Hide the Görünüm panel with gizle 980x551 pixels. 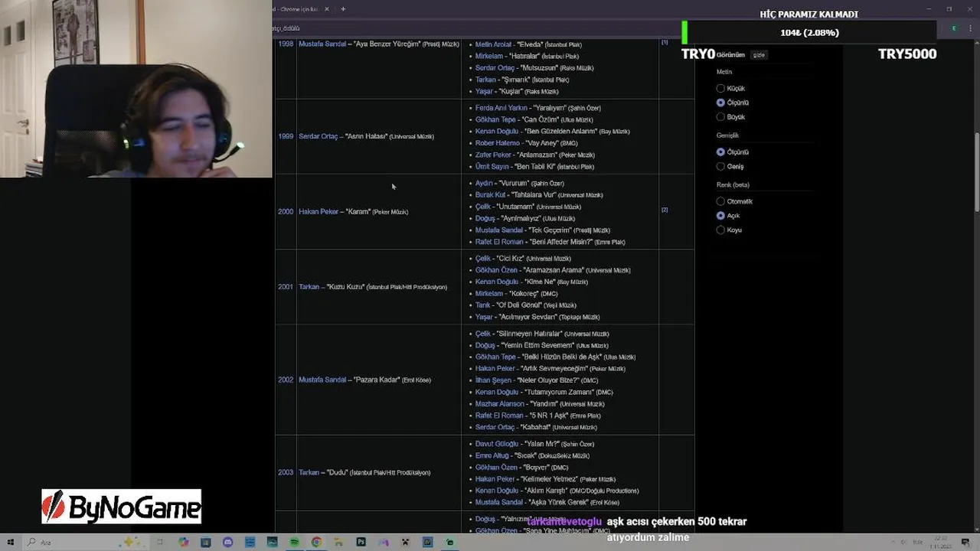pyautogui.click(x=759, y=55)
